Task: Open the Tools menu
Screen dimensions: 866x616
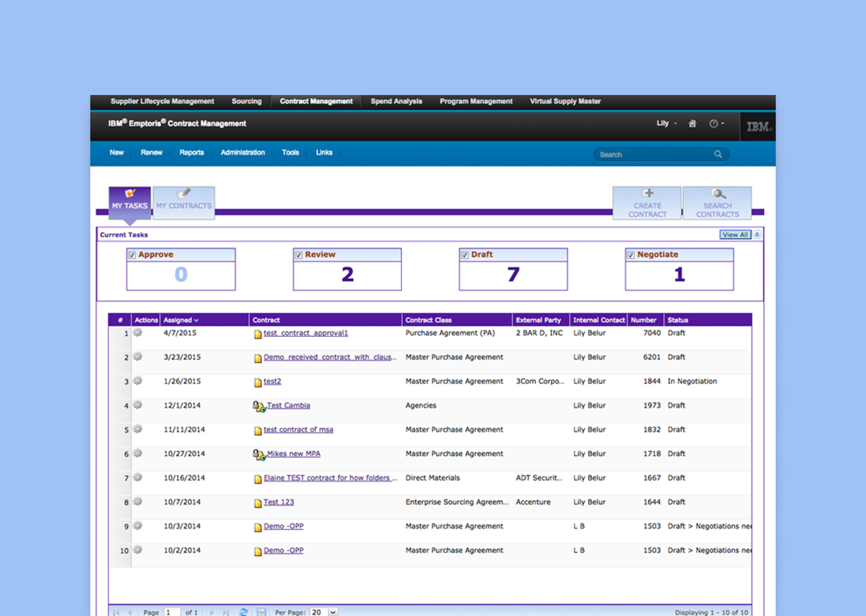Action: (290, 152)
